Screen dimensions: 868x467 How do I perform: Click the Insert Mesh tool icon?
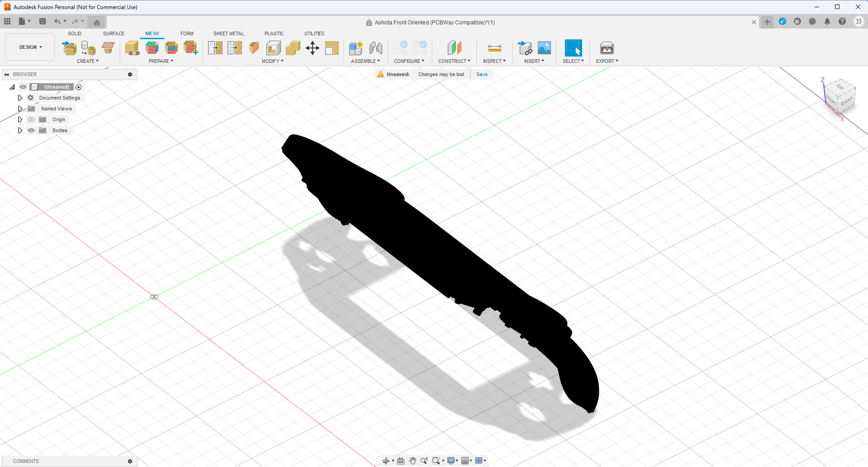pos(69,48)
